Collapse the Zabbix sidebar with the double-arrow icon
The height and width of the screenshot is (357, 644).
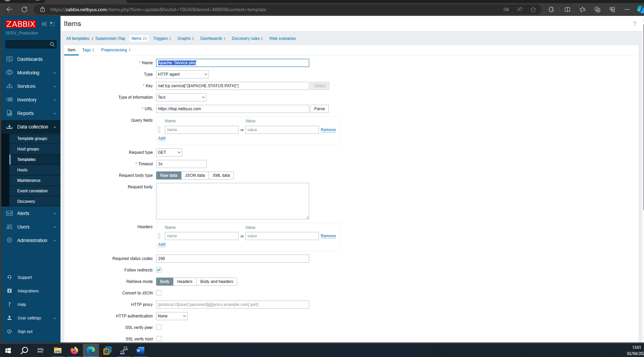(44, 24)
